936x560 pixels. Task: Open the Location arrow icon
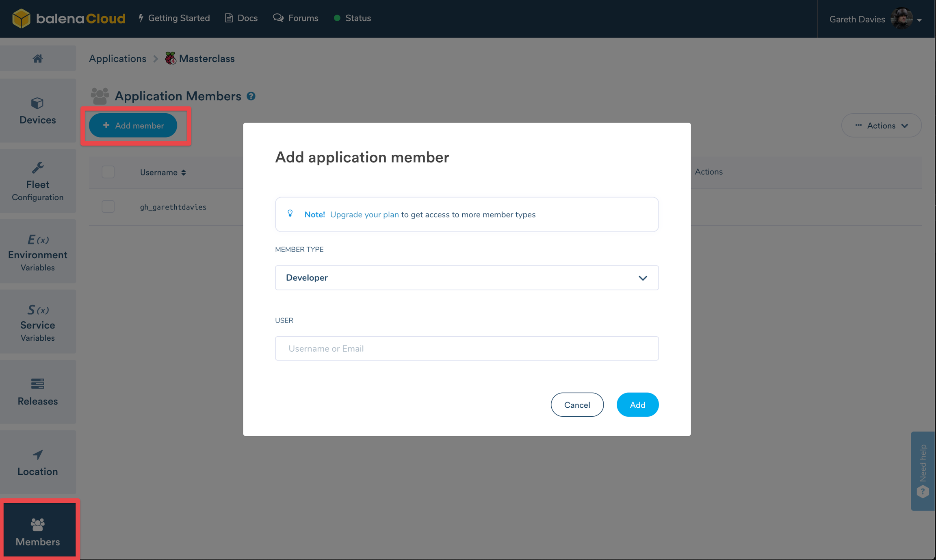click(x=38, y=454)
